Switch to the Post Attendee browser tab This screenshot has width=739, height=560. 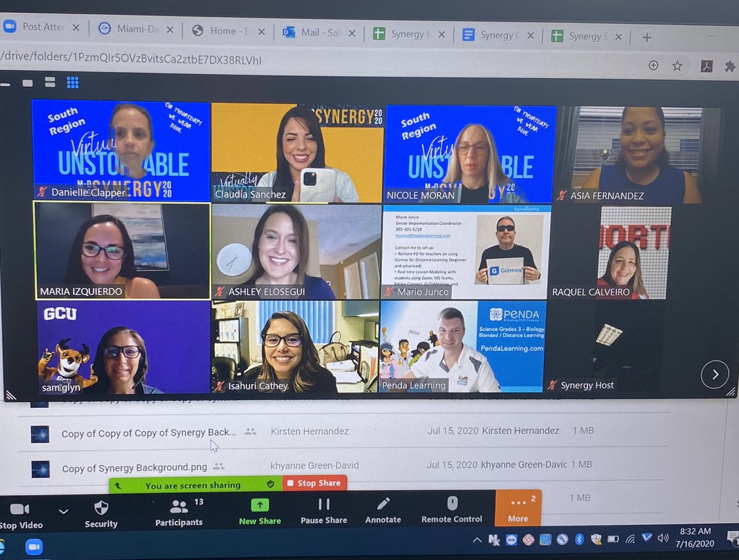tap(43, 28)
